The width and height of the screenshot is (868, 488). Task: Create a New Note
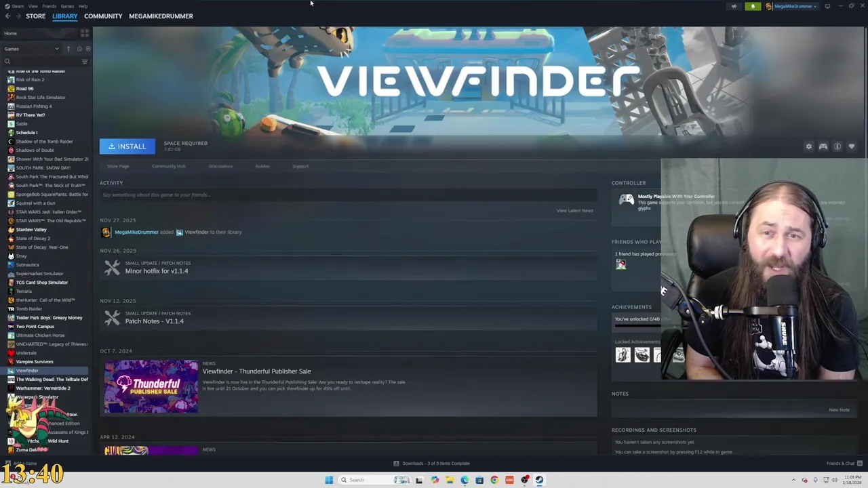point(839,410)
